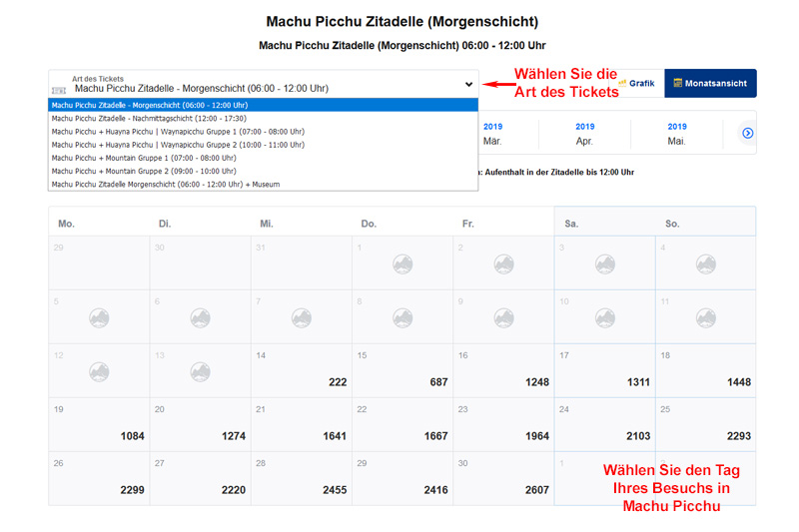Click the mountain icon on day 9
The image size is (799, 532).
[x=503, y=318]
